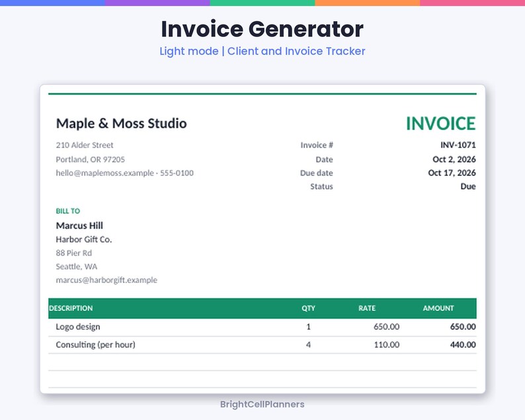Select the Marcus Hill client name

click(79, 226)
